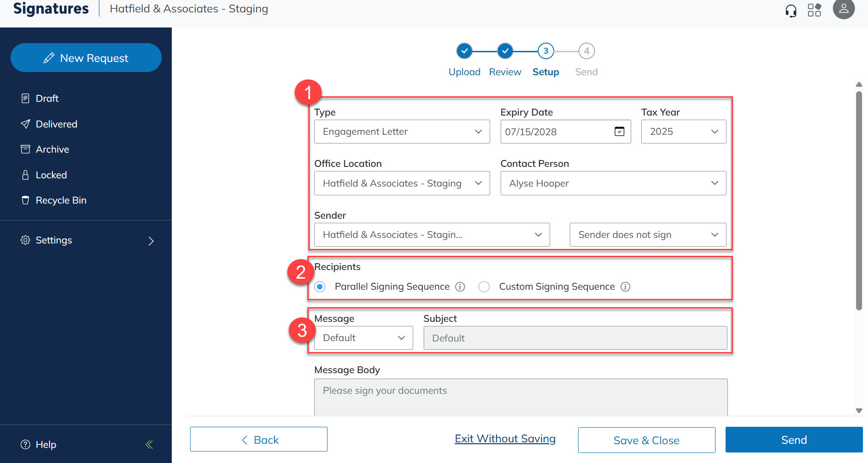
Task: Click info icon beside Parallel Signing Sequence
Action: point(460,287)
